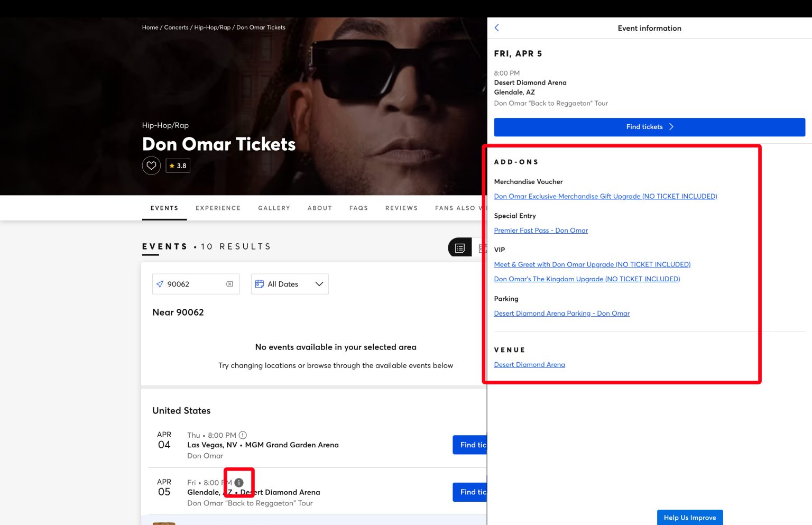
Task: Switch to the calendar view toggle
Action: click(483, 247)
